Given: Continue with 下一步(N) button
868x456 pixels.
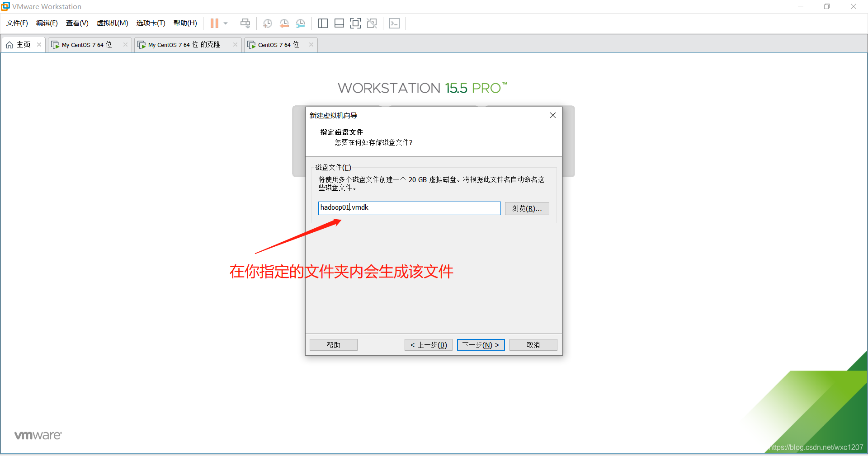Looking at the screenshot, I should [x=481, y=345].
